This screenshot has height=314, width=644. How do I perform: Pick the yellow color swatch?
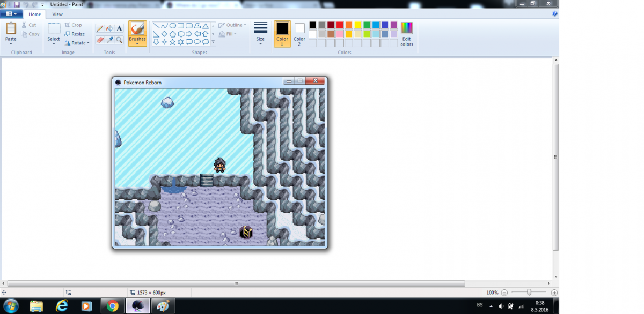[x=357, y=25]
